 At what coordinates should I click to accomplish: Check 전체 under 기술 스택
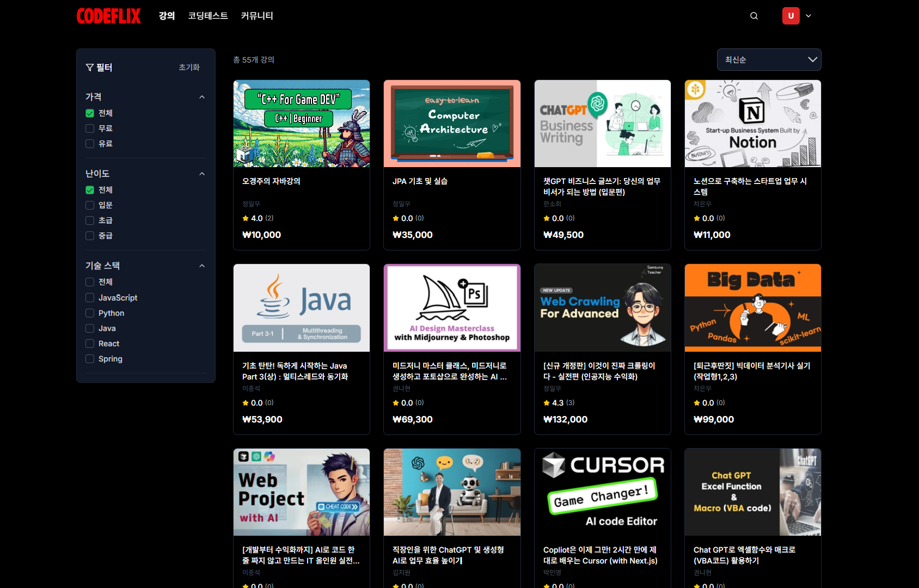coord(90,282)
